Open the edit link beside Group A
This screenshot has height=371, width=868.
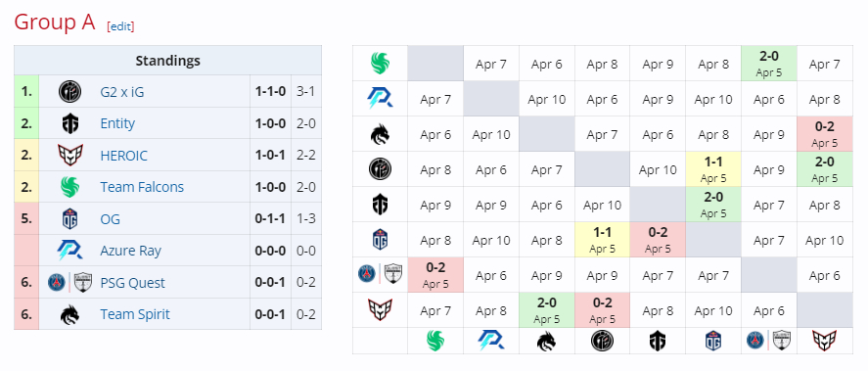click(120, 26)
